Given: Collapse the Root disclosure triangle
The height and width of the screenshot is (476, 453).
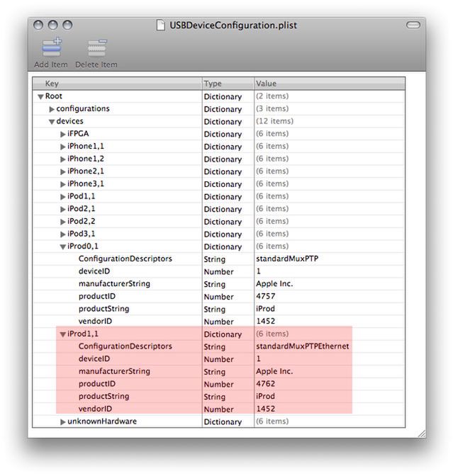Looking at the screenshot, I should [40, 97].
